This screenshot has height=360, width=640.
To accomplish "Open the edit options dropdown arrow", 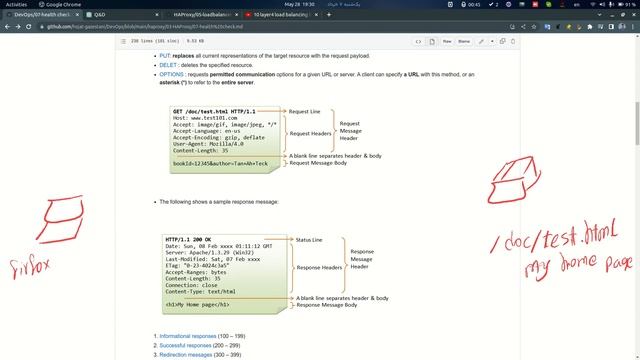I will coord(492,41).
